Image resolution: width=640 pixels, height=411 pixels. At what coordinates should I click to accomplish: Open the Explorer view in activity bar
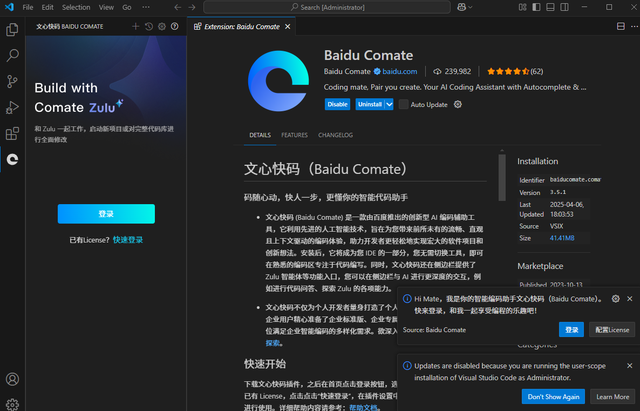(x=12, y=29)
